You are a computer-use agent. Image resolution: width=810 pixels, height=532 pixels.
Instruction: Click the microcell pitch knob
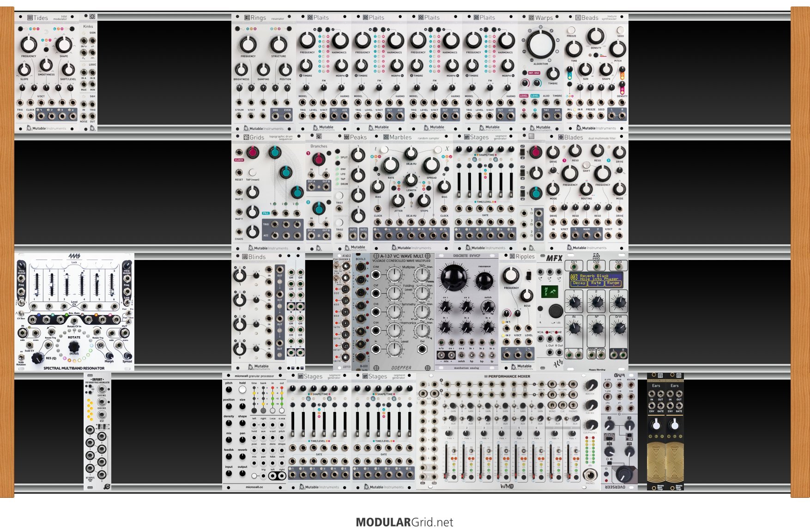pos(229,390)
